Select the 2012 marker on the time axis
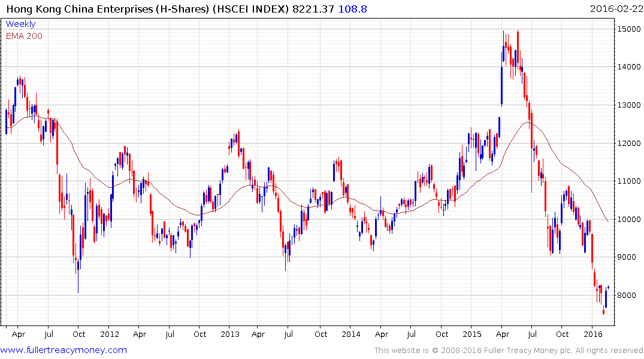Viewport: 644px width, 359px height. pyautogui.click(x=110, y=334)
